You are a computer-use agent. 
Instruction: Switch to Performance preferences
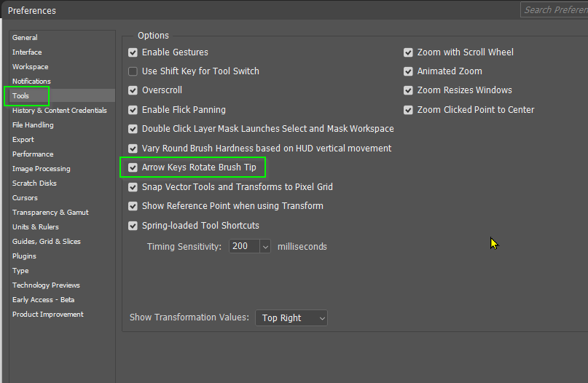click(33, 154)
